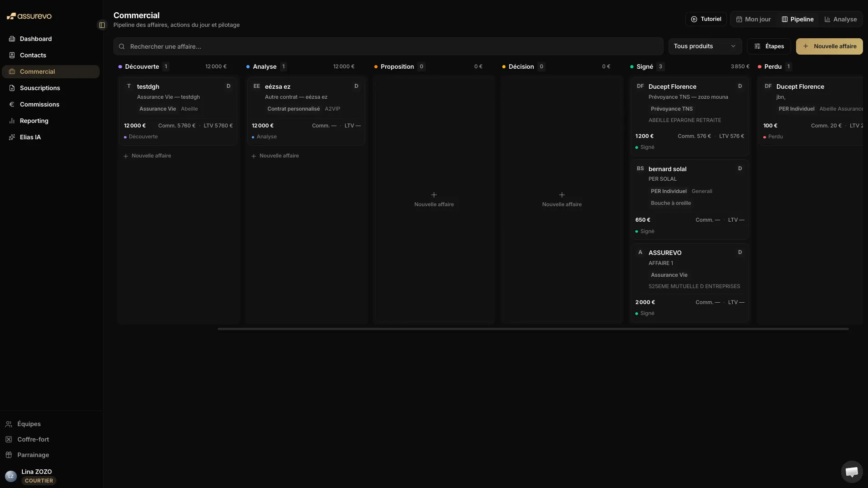Add Nouvelle affaire under Découverte column
Viewport: 868px width, 488px height.
pyautogui.click(x=147, y=156)
